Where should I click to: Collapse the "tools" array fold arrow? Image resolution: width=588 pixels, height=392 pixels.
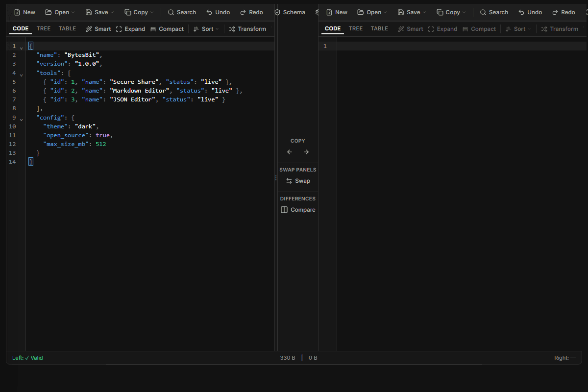click(x=21, y=74)
